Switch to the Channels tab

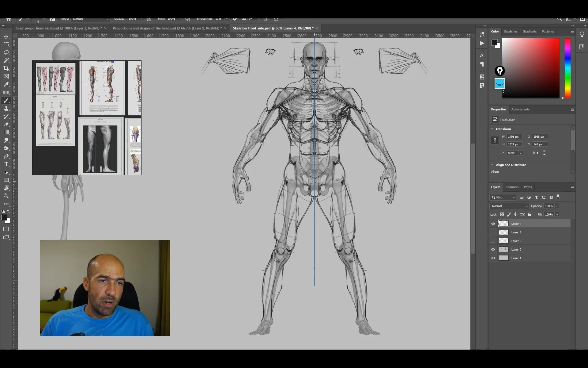[x=512, y=187]
